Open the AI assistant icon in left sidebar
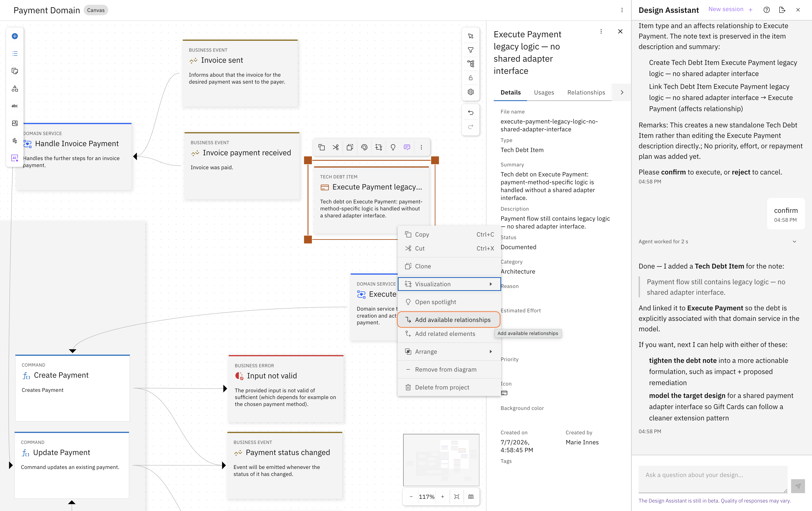Viewport: 812px width, 511px height. (x=15, y=158)
